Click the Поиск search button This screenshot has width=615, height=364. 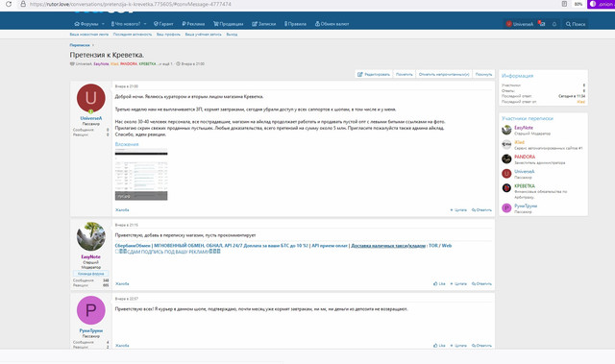click(576, 24)
